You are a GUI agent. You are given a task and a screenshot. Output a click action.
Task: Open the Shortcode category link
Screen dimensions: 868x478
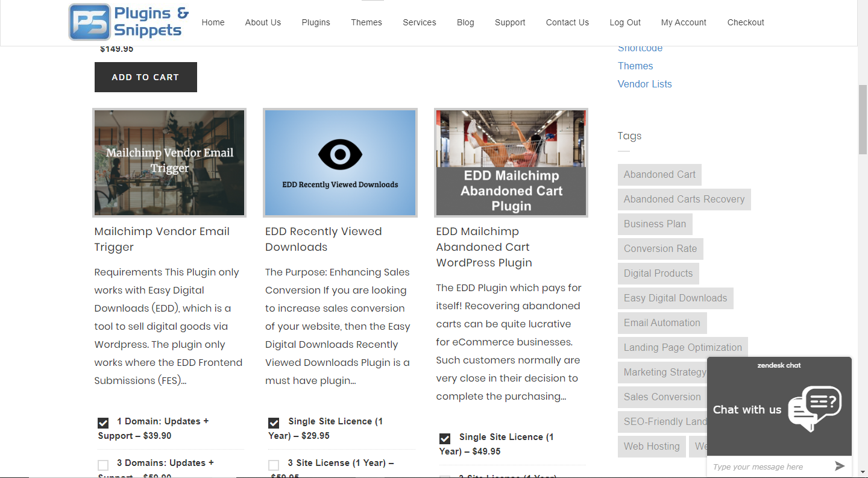tap(640, 49)
